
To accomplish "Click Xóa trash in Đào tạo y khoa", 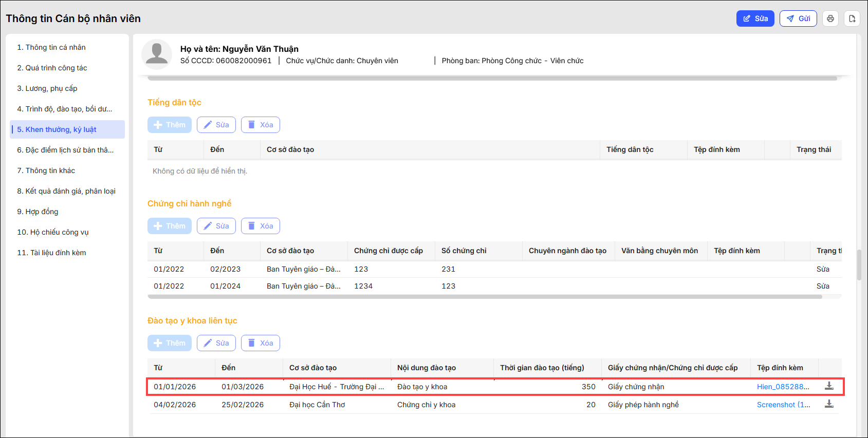I will pos(260,343).
